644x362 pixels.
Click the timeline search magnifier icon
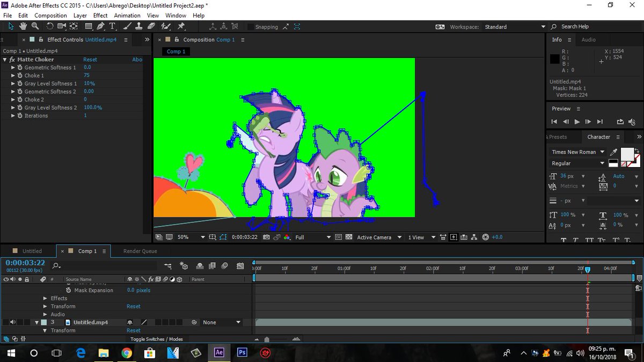(x=56, y=265)
